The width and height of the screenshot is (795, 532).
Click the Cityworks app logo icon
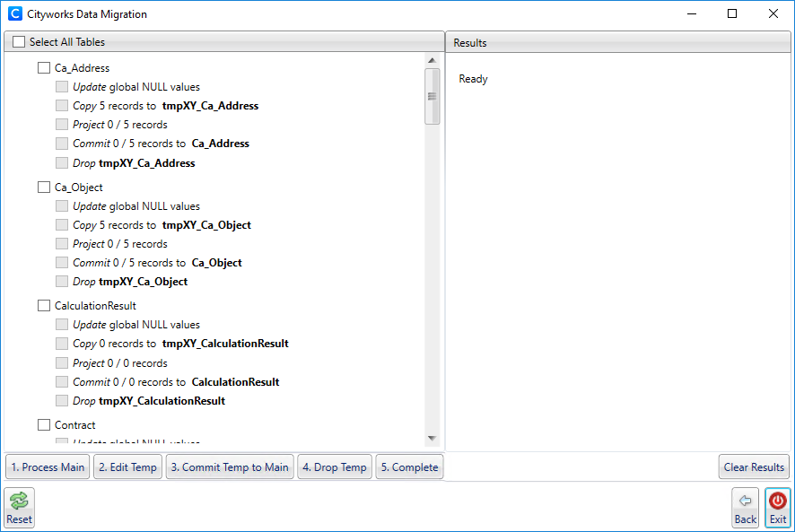15,13
